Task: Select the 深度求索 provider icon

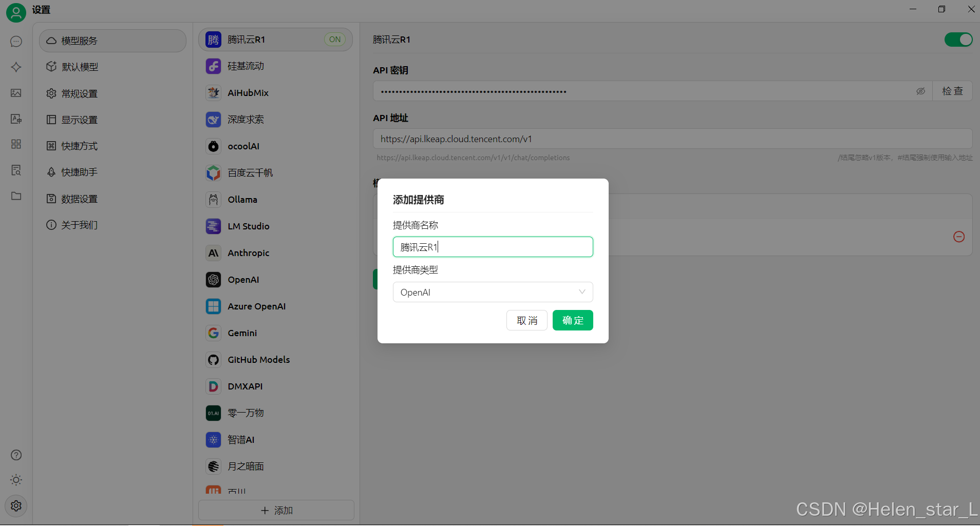Action: point(213,120)
